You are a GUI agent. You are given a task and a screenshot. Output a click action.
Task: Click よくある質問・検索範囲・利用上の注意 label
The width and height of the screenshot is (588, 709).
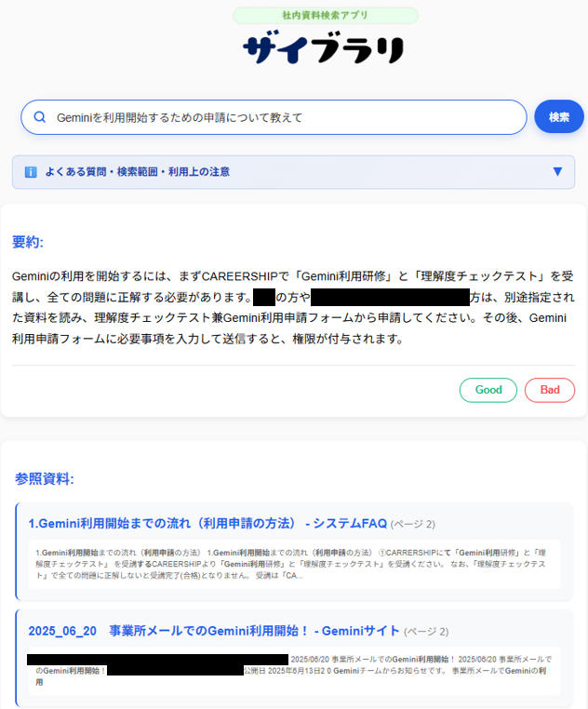point(137,172)
